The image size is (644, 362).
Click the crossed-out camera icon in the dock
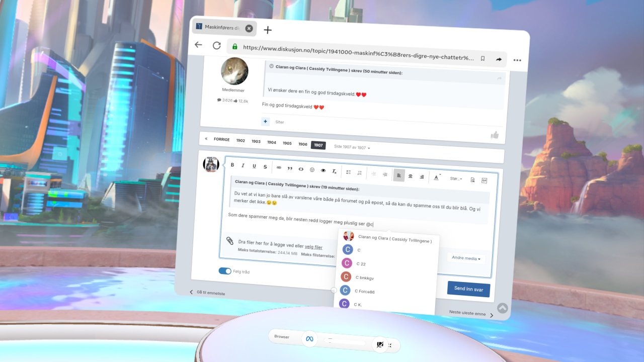(380, 345)
